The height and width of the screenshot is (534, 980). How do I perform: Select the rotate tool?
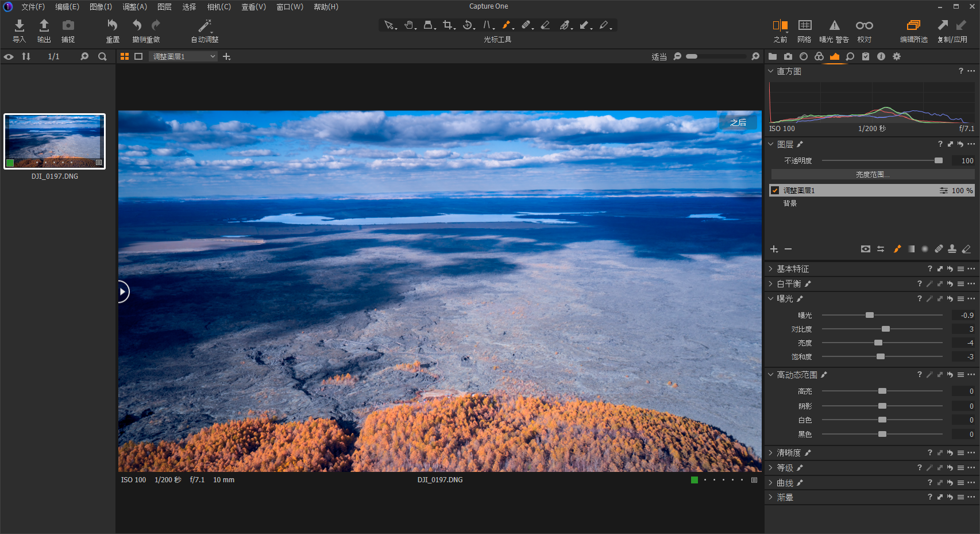point(468,25)
